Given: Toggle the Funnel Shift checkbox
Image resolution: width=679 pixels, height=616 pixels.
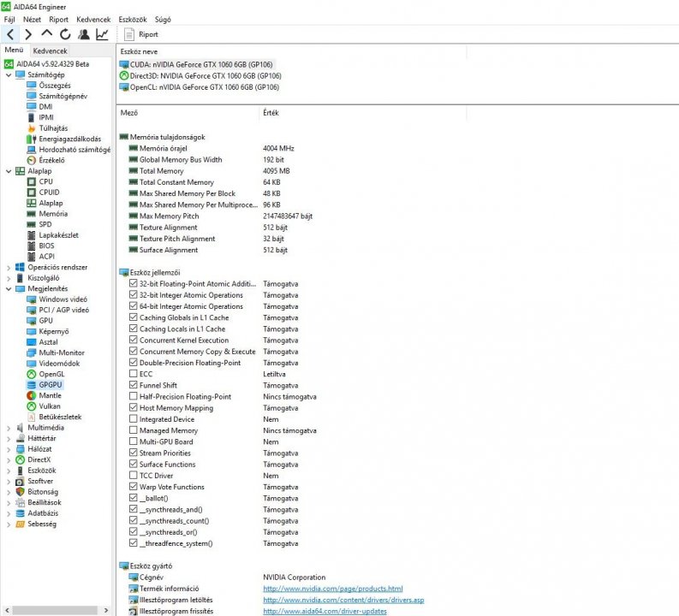Looking at the screenshot, I should click(134, 385).
